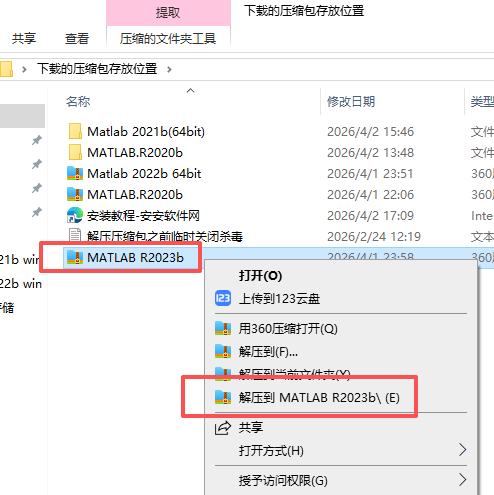Screen dimensions: 494x495
Task: Click the date 2026/2/24 12:19
Action: 374,237
